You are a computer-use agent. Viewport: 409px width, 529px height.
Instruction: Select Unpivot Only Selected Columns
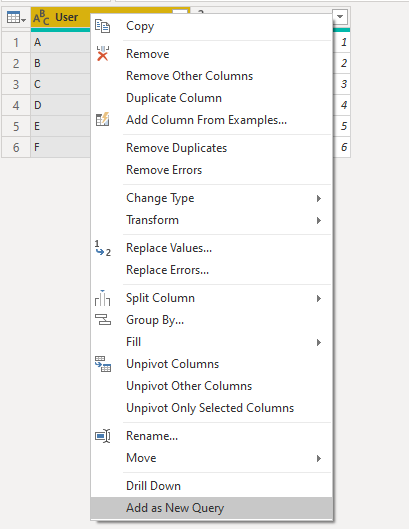point(211,408)
